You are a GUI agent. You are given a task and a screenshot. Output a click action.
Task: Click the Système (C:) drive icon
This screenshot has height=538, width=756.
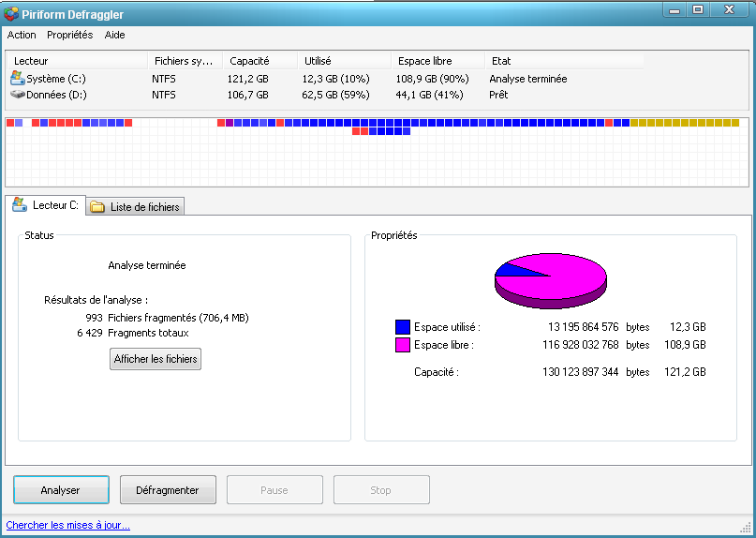click(x=18, y=78)
